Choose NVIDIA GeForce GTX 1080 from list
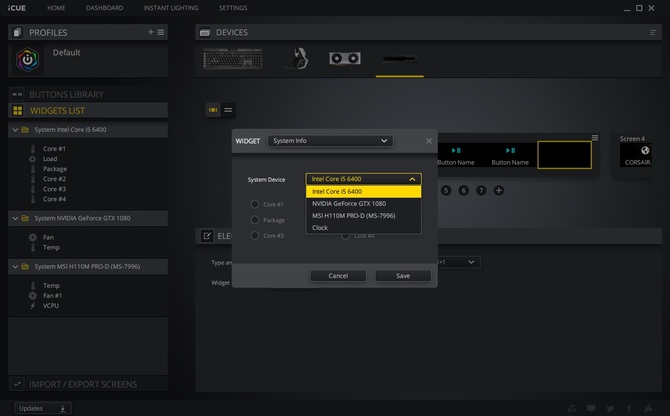Image resolution: width=670 pixels, height=416 pixels. point(363,204)
